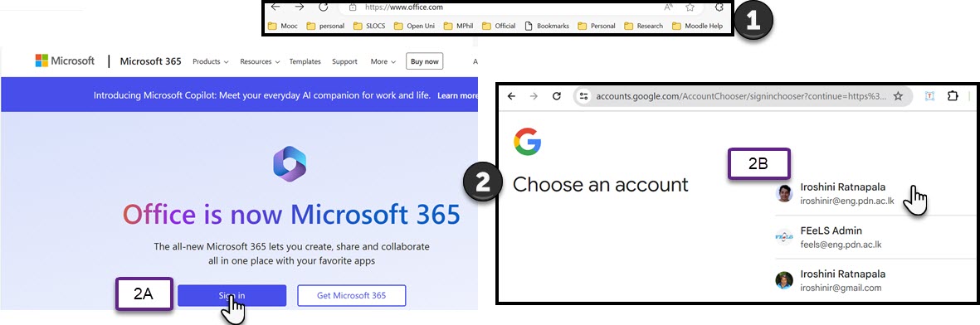This screenshot has height=325, width=980.
Task: Click avatar beside iroshinir@eng.pdn.ac.lk
Action: coord(783,193)
